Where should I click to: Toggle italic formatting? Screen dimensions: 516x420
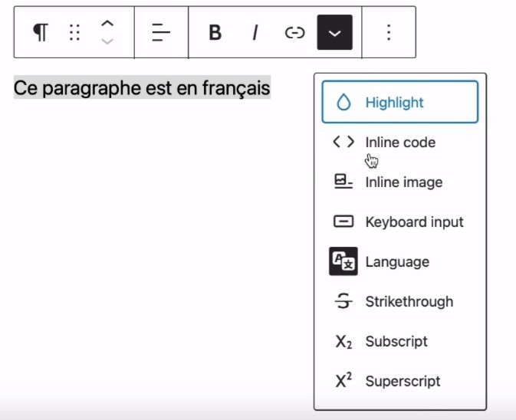click(255, 32)
